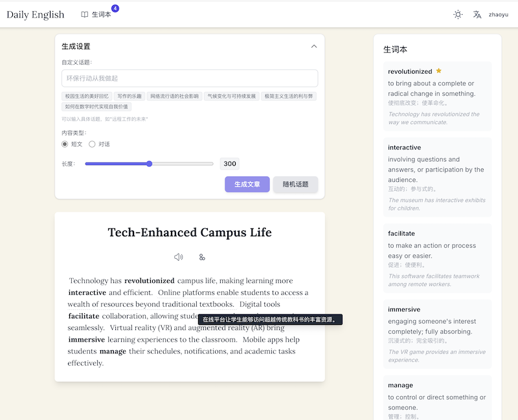Click the length slider handle

pyautogui.click(x=150, y=164)
